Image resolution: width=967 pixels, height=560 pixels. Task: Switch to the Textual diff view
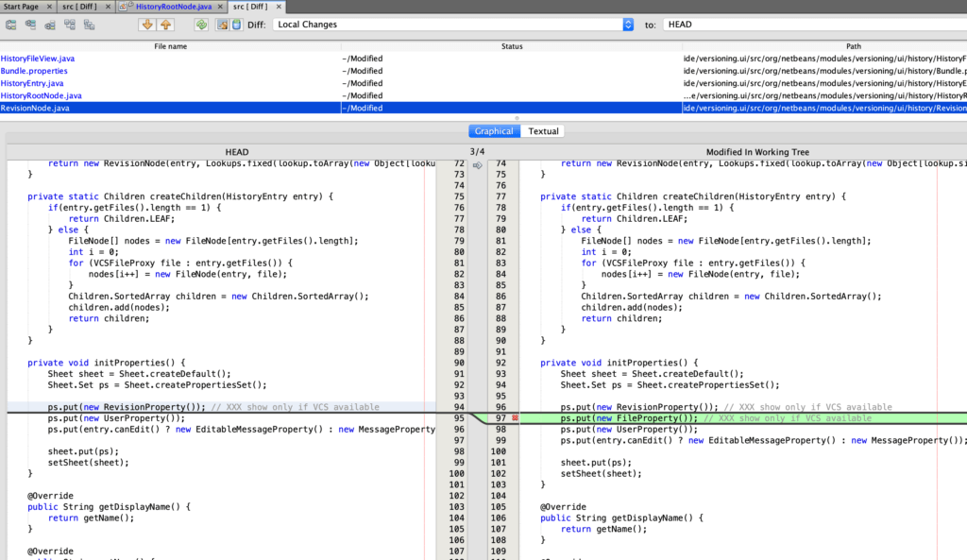(543, 131)
